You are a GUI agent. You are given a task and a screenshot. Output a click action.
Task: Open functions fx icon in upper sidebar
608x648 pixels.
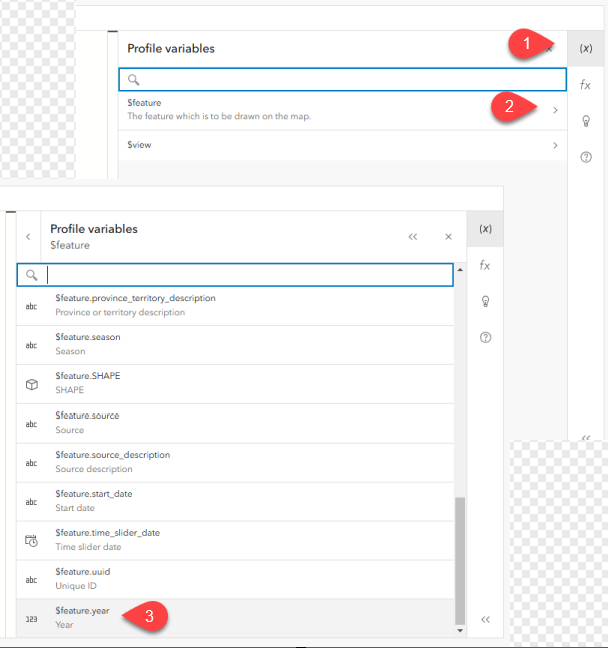point(586,85)
